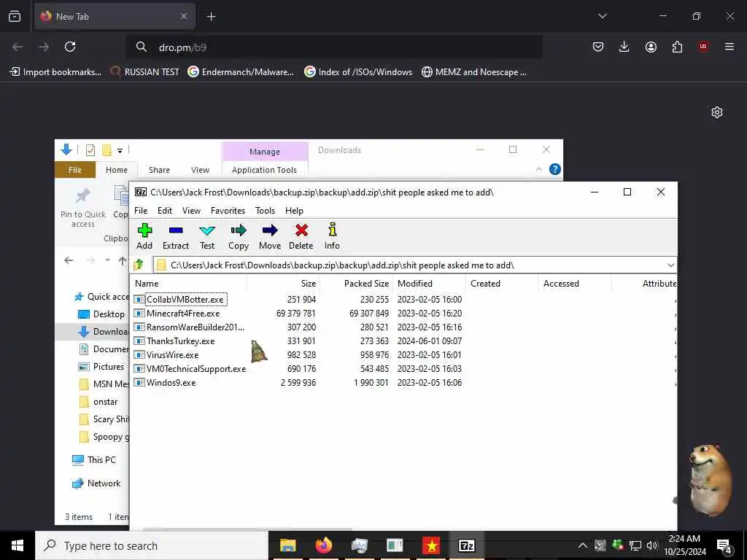The image size is (747, 560).
Task: Open the Firefox Downloads panel icon
Action: pyautogui.click(x=624, y=47)
